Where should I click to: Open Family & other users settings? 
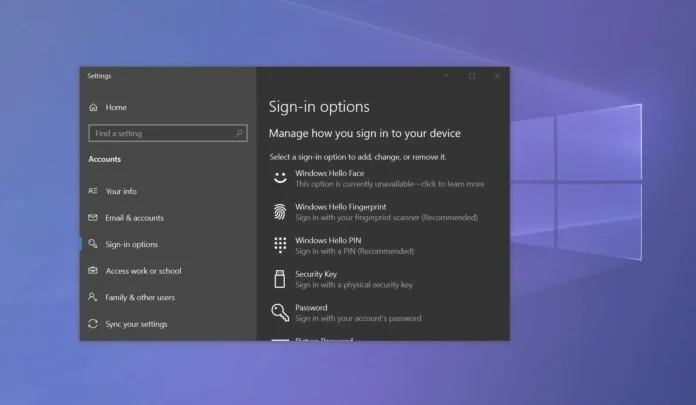(140, 297)
